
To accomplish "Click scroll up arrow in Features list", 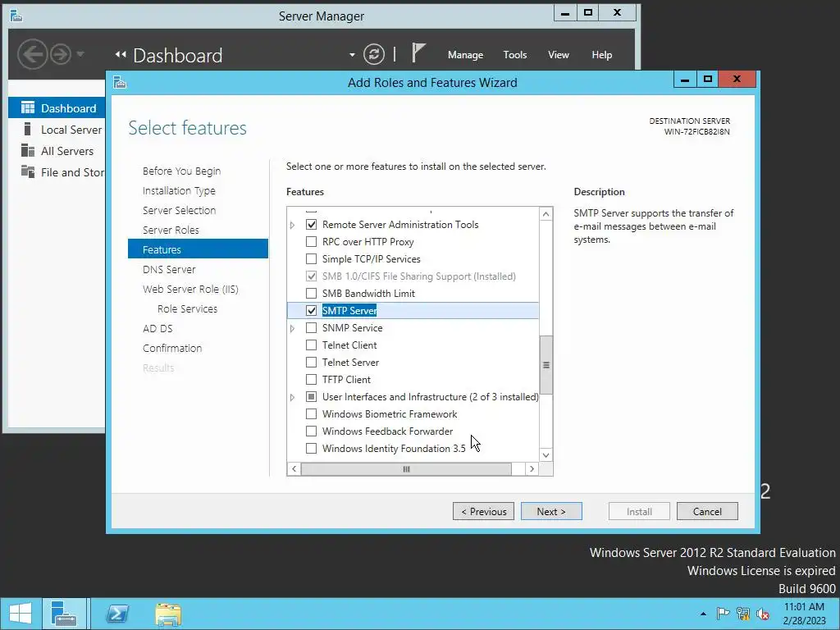I will point(546,214).
